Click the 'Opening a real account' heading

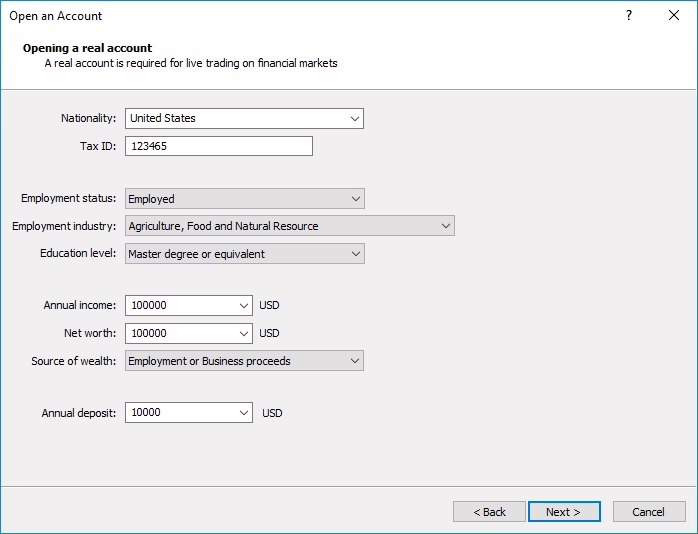(x=88, y=48)
